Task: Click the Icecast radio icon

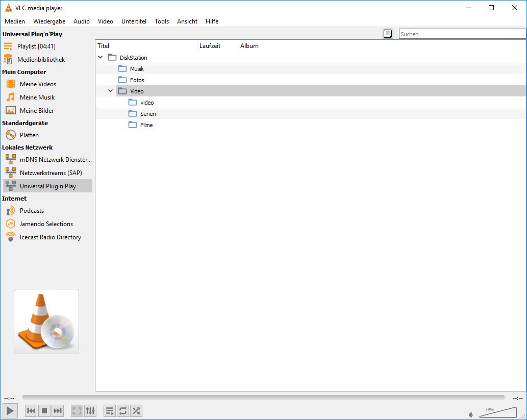Action: click(11, 237)
